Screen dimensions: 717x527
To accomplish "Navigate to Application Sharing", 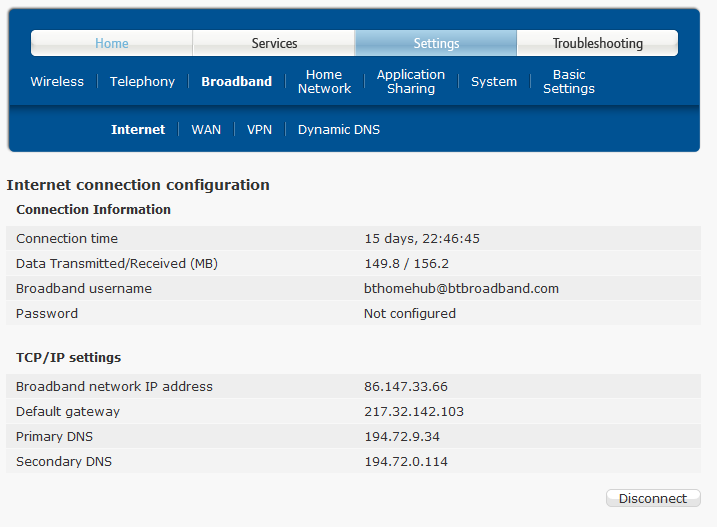I will (411, 82).
